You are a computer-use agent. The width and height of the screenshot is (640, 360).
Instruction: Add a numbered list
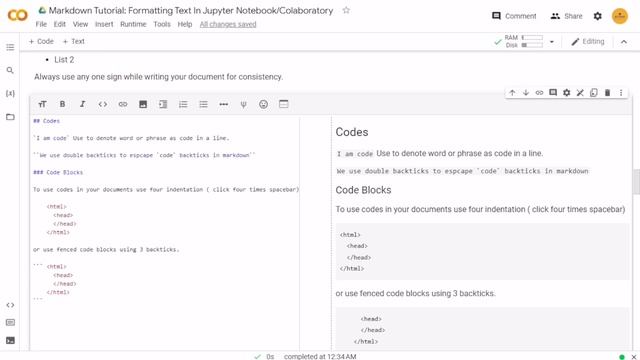[x=183, y=104]
